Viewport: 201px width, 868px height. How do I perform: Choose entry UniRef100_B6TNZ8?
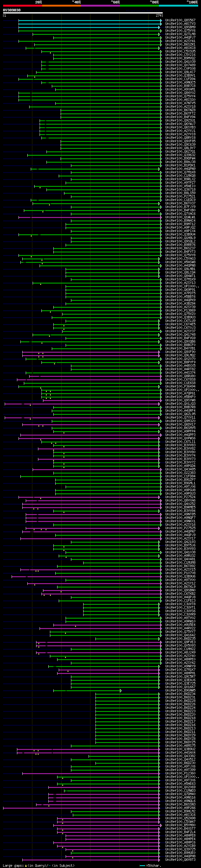pyautogui.click(x=180, y=110)
